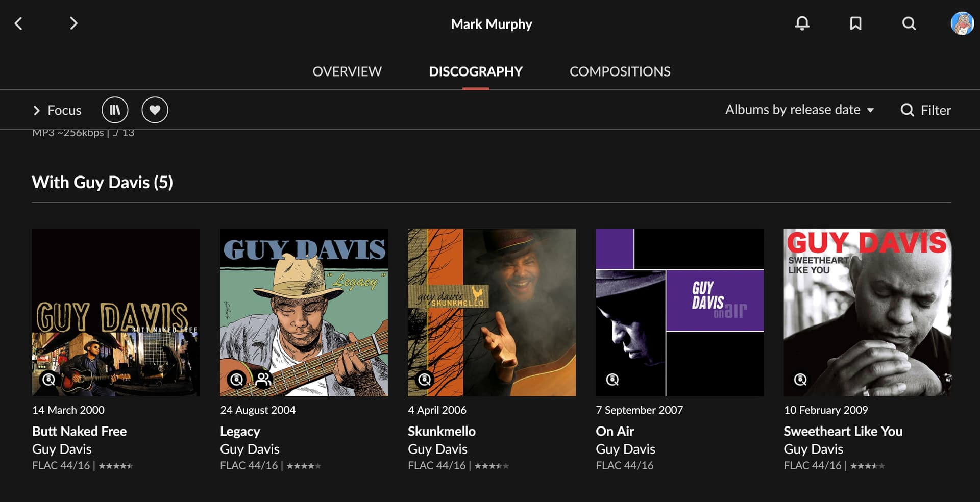Click date '7 September 2007'
The height and width of the screenshot is (502, 980).
(639, 410)
